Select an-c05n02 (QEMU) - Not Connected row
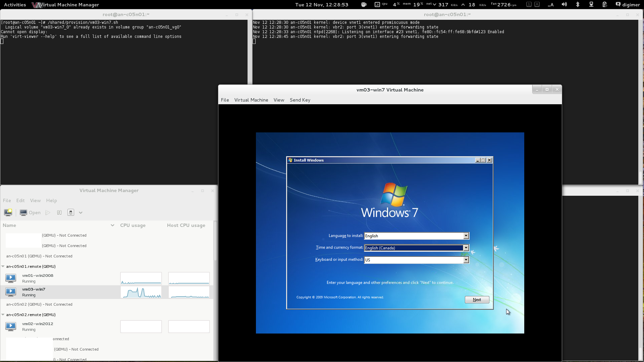The height and width of the screenshot is (362, 644). tap(107, 304)
